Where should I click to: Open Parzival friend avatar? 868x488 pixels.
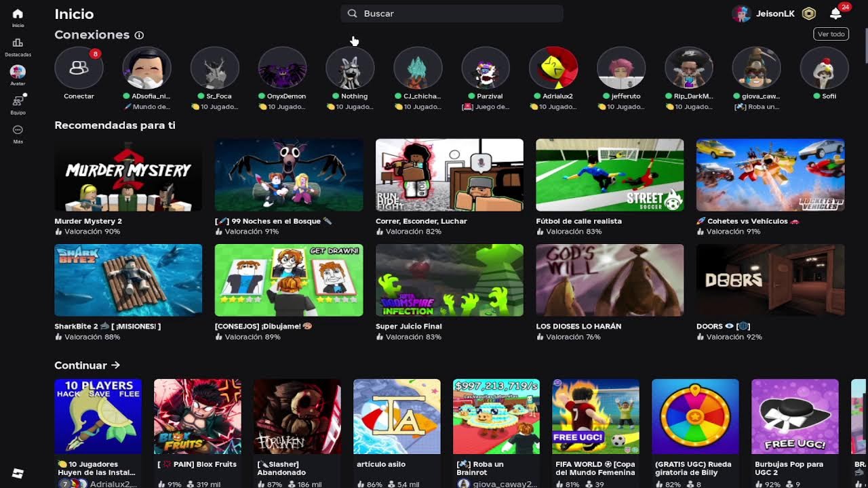[486, 68]
